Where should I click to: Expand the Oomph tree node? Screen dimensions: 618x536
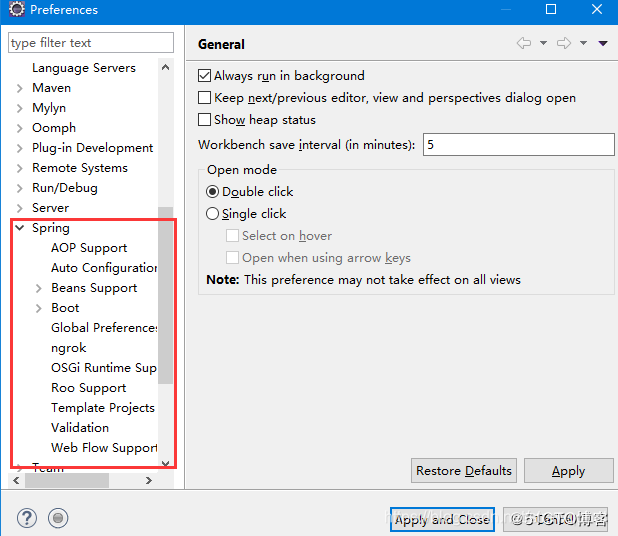pos(20,128)
